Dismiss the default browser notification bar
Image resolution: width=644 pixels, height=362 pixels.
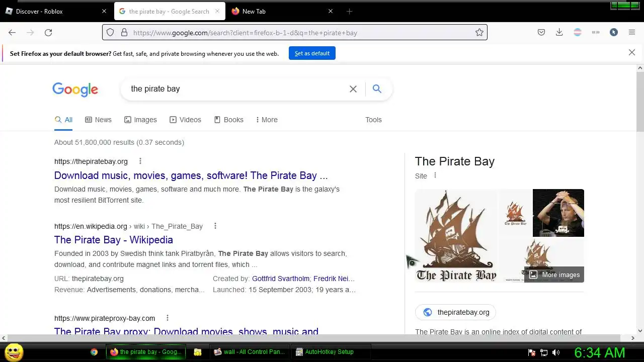tap(632, 52)
